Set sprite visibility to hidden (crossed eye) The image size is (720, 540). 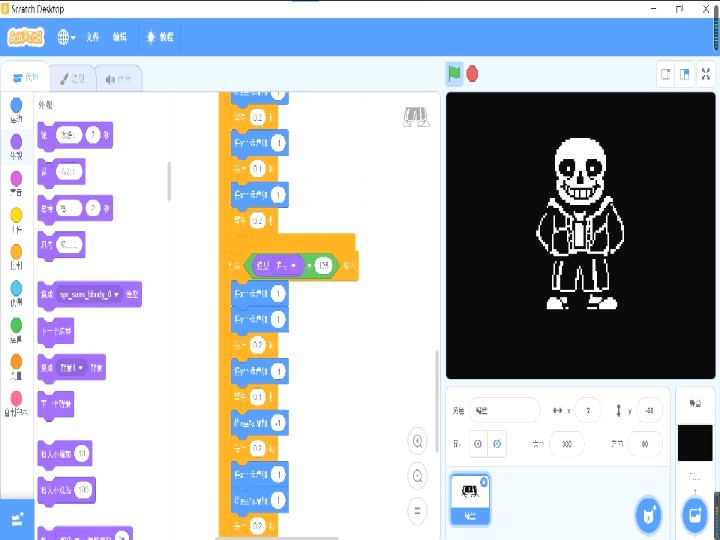click(x=497, y=443)
